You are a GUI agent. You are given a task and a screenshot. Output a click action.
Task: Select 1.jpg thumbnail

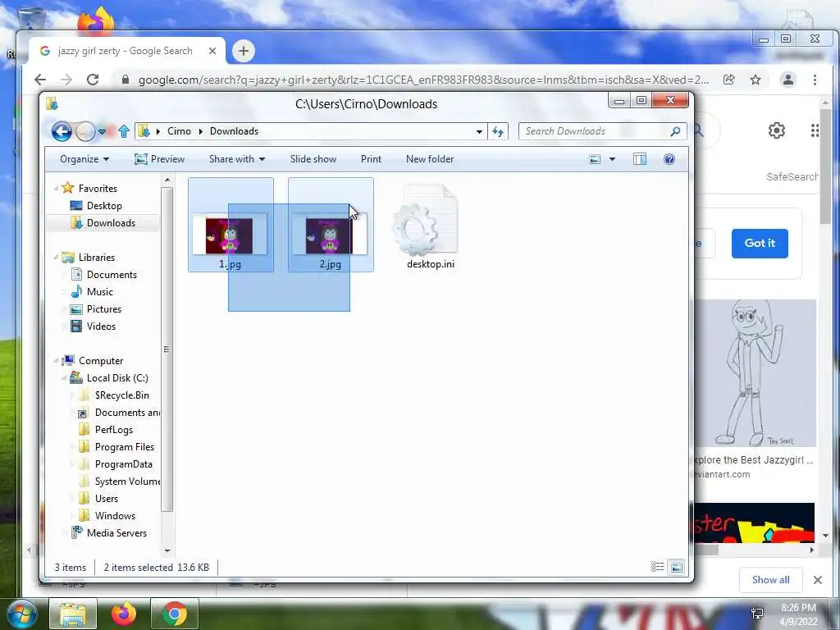click(231, 225)
